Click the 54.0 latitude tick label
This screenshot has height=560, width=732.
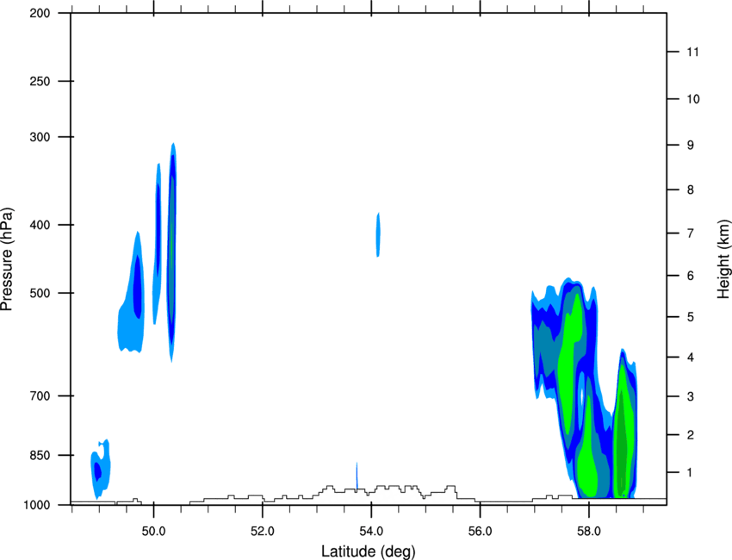click(371, 532)
